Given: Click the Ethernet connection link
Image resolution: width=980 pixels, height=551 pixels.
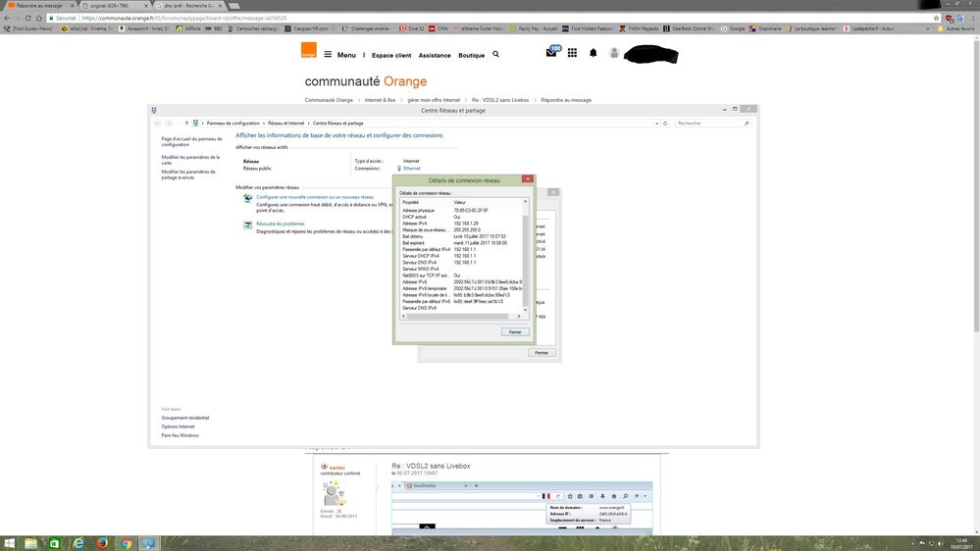Looking at the screenshot, I should 411,168.
